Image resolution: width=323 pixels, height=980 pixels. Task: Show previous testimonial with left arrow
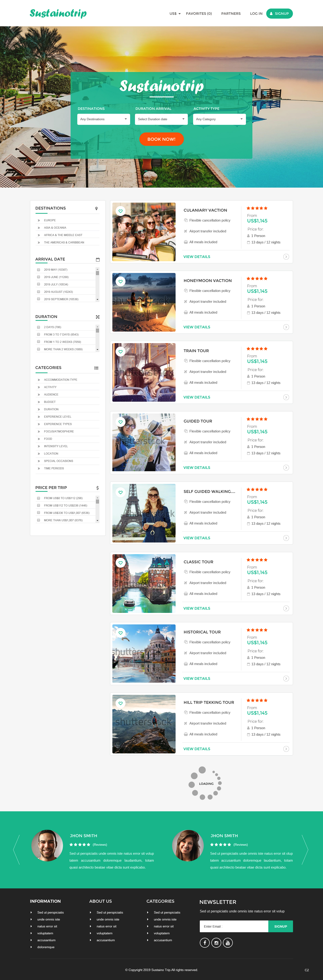pyautogui.click(x=16, y=850)
